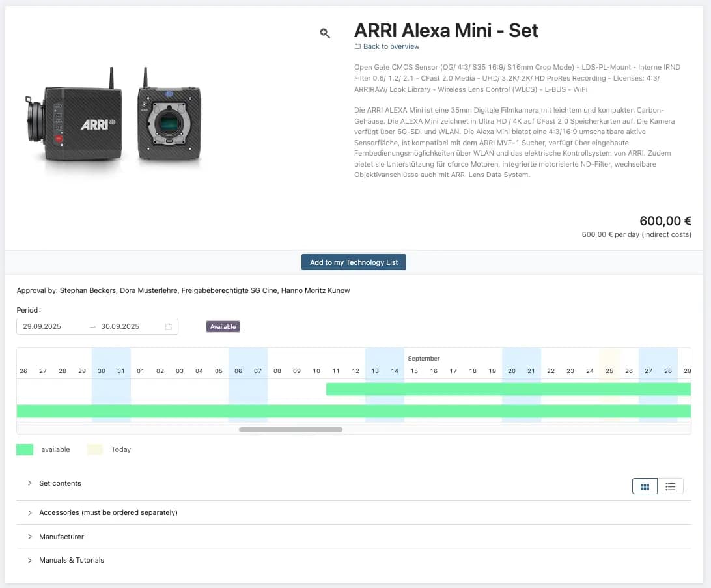Switch to grid view icon
Screen dimensions: 711x588
(x=645, y=486)
